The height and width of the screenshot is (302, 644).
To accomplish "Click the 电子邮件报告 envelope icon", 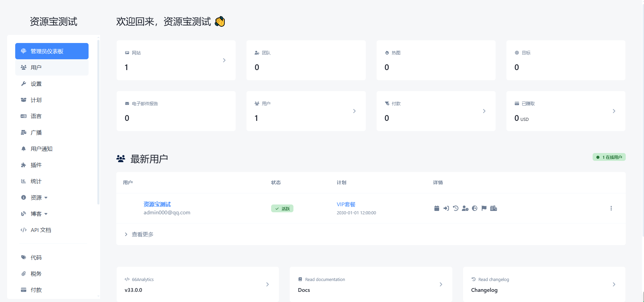I will coord(127,104).
